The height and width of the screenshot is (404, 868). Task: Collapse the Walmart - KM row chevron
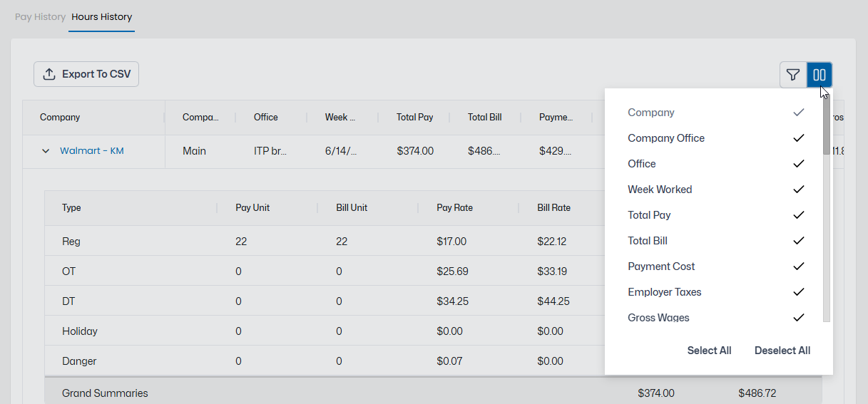coord(46,151)
